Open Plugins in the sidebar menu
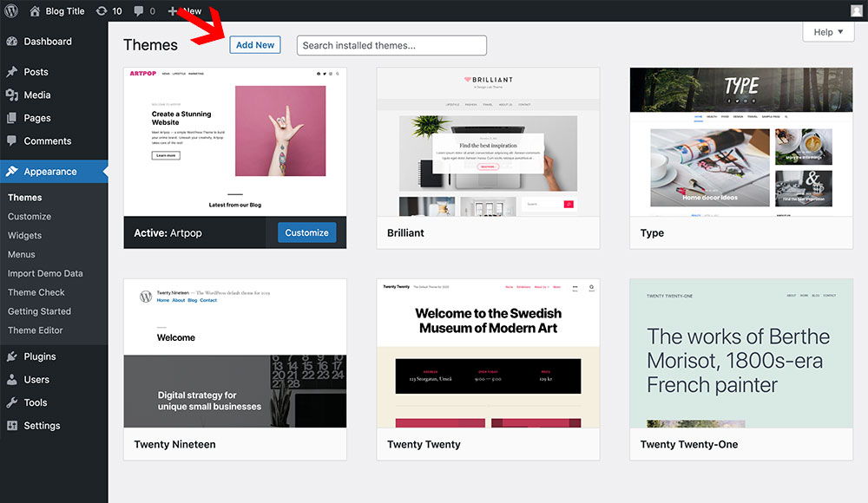 point(40,356)
